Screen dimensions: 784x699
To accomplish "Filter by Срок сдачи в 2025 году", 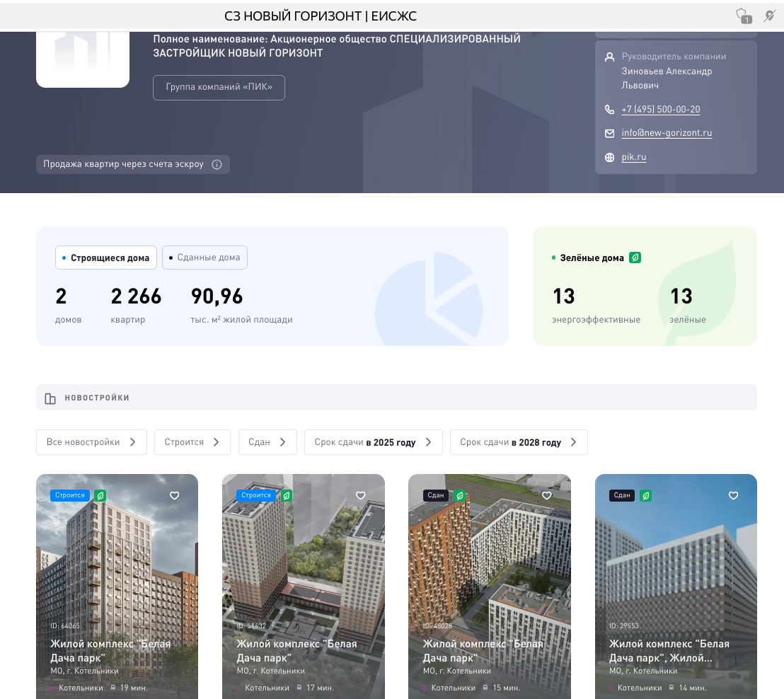I will pos(374,442).
